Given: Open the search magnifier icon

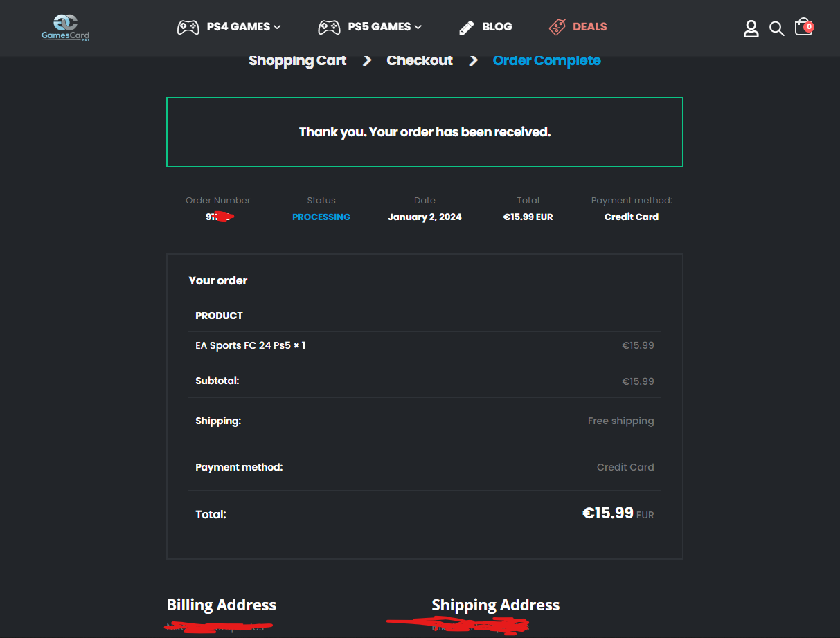Looking at the screenshot, I should point(777,28).
